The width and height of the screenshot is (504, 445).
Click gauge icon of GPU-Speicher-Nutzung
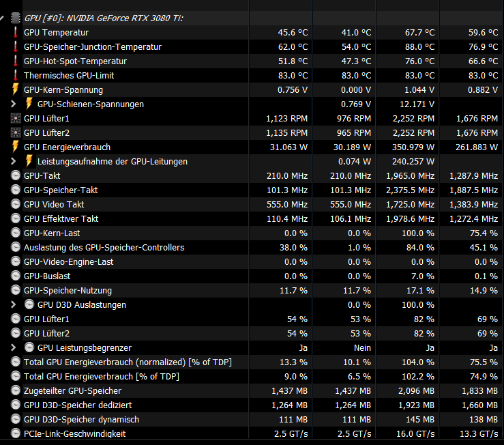point(16,290)
